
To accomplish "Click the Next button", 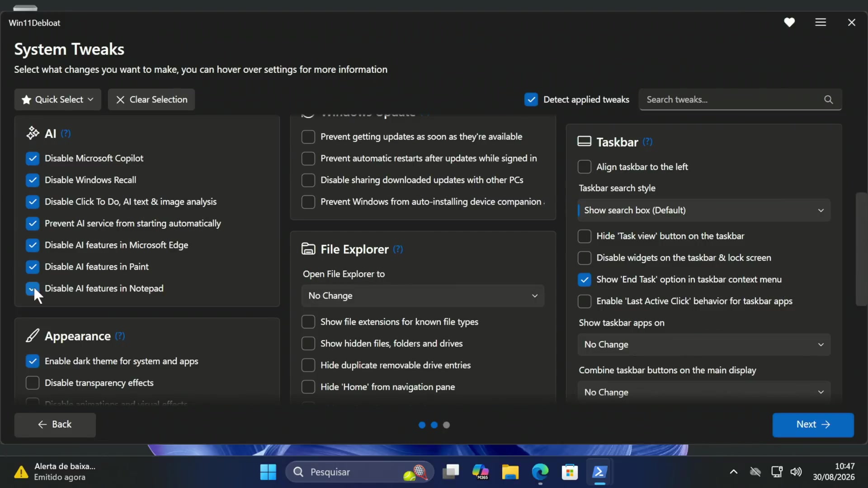I will (813, 425).
